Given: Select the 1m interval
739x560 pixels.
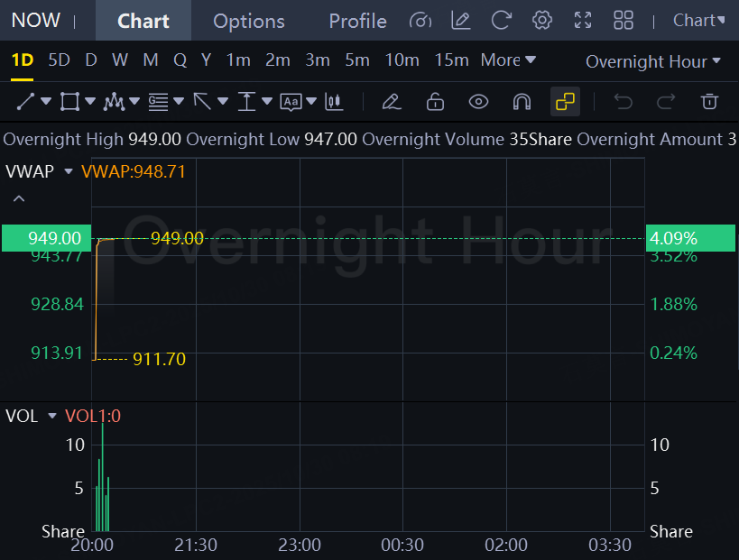Looking at the screenshot, I should [x=238, y=60].
